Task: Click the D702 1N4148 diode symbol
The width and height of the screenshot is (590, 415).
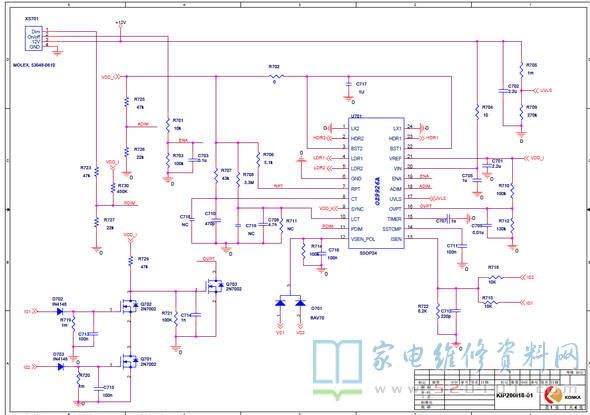Action: [x=59, y=311]
